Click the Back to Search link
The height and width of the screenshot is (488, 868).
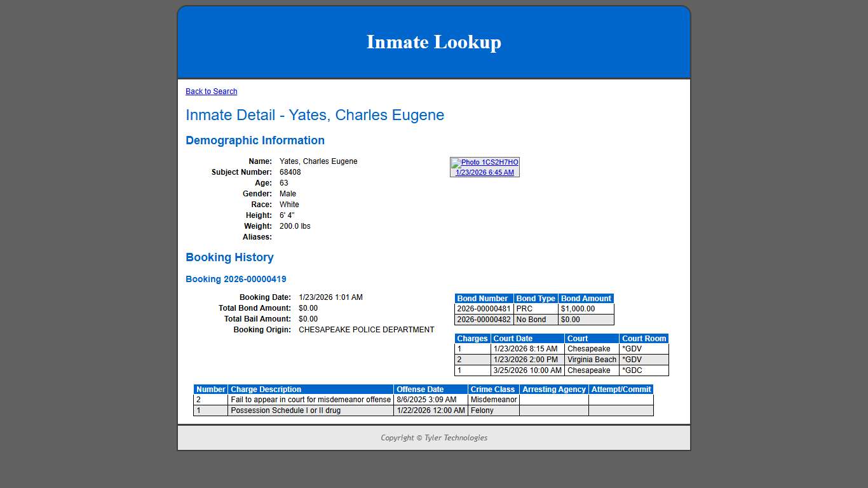[x=211, y=91]
